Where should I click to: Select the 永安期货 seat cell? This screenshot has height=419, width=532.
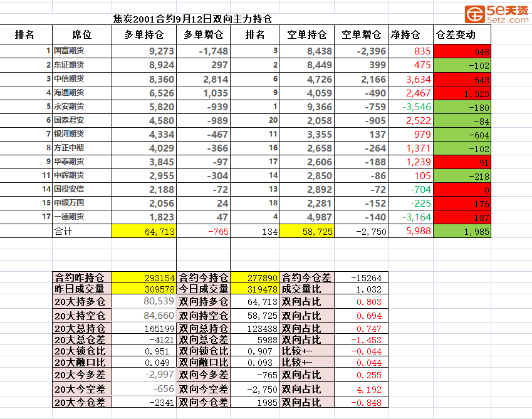pos(81,106)
